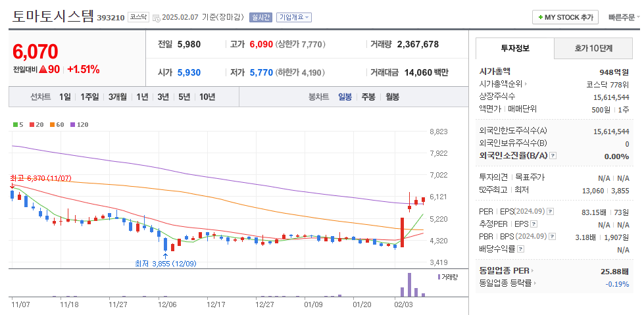
Task: Open the 동일업종 등락률 link
Action: 506,283
